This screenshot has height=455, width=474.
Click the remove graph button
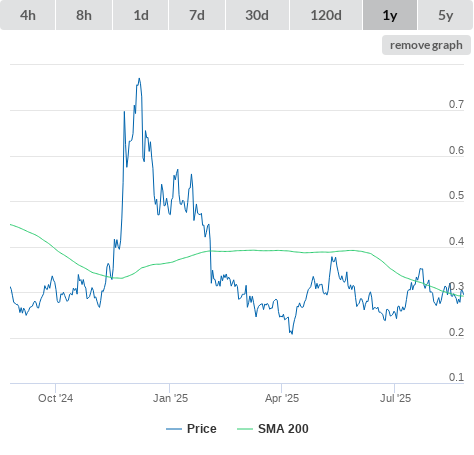point(426,45)
